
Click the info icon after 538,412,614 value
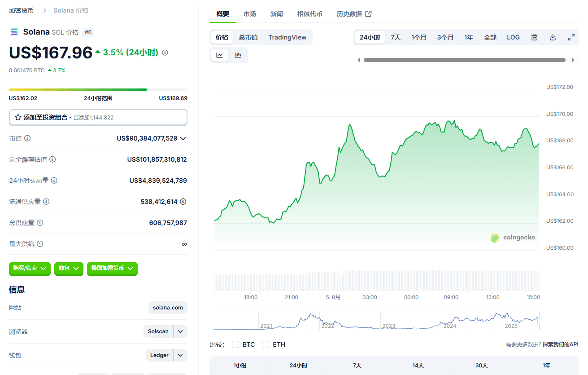point(183,202)
